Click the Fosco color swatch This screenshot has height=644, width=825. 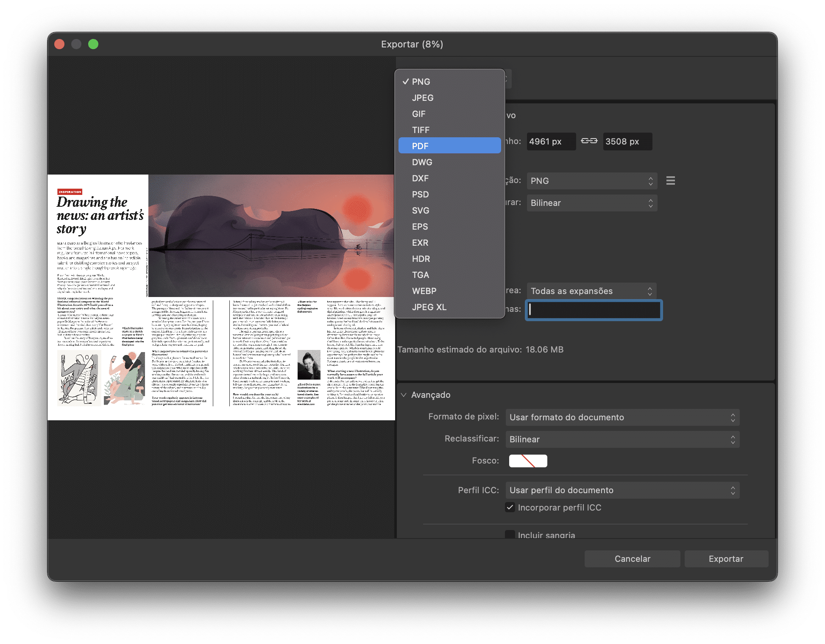(x=528, y=461)
